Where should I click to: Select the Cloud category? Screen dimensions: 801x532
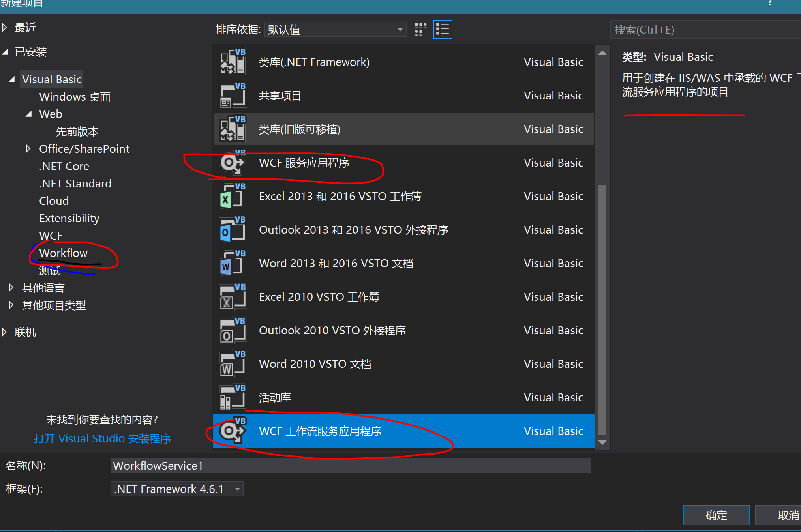click(54, 201)
